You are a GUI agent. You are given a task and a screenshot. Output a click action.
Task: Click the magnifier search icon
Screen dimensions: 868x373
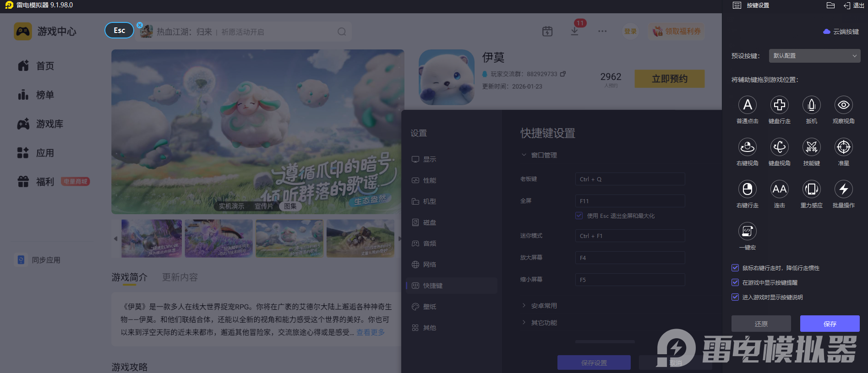(342, 32)
